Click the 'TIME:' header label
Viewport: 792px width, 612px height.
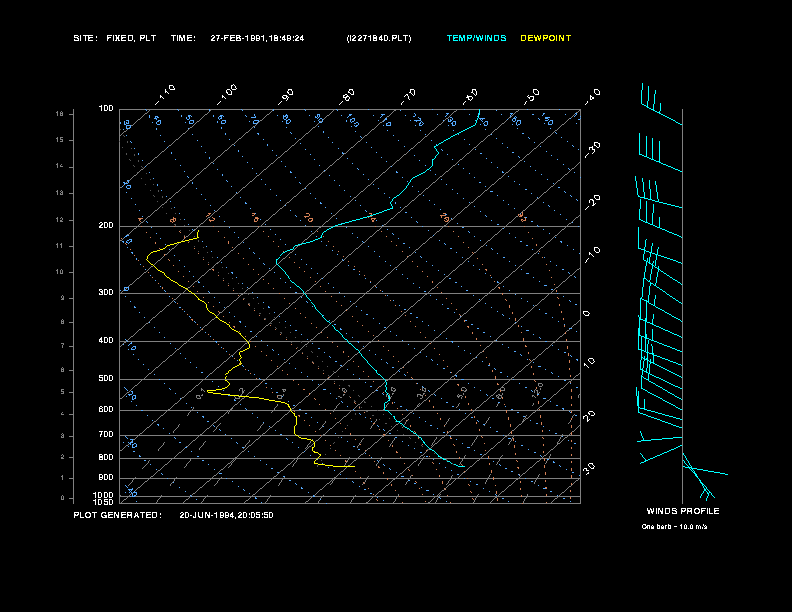coord(183,38)
